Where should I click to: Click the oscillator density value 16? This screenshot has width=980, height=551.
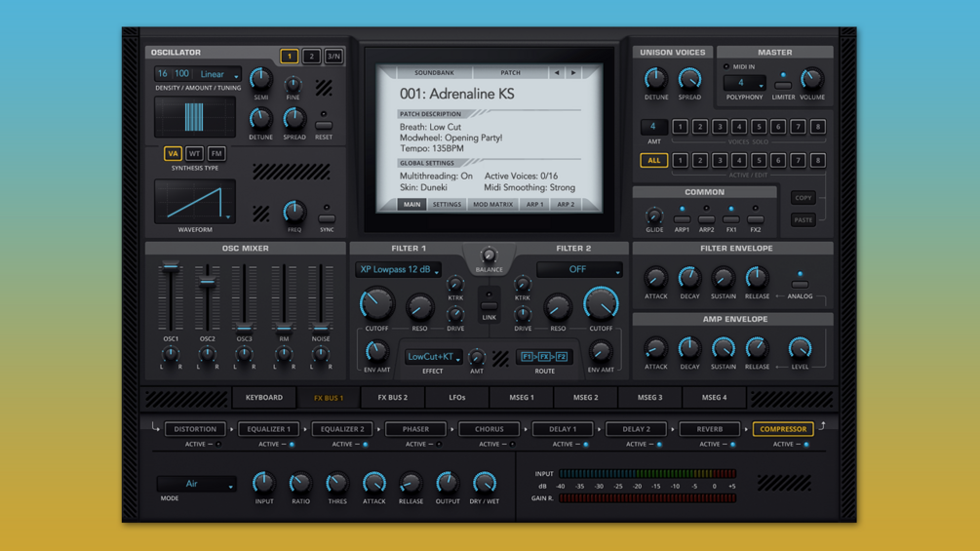tap(163, 74)
